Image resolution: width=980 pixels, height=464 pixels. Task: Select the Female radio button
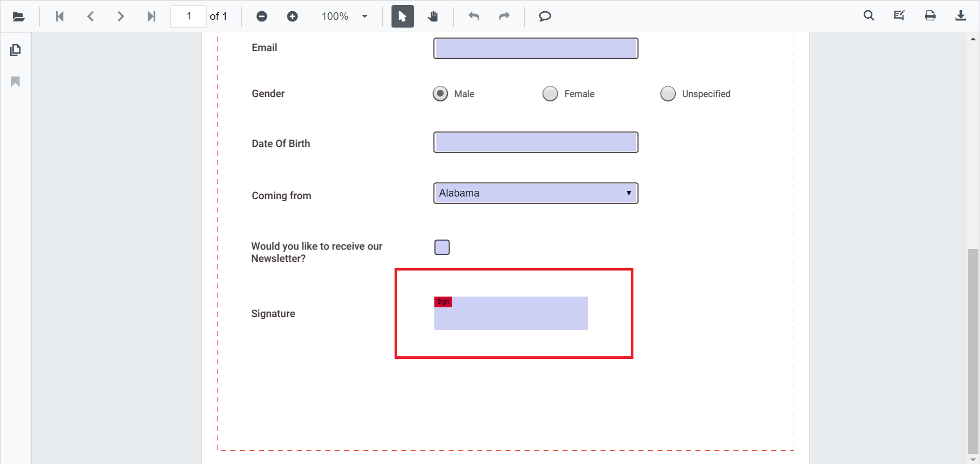550,94
